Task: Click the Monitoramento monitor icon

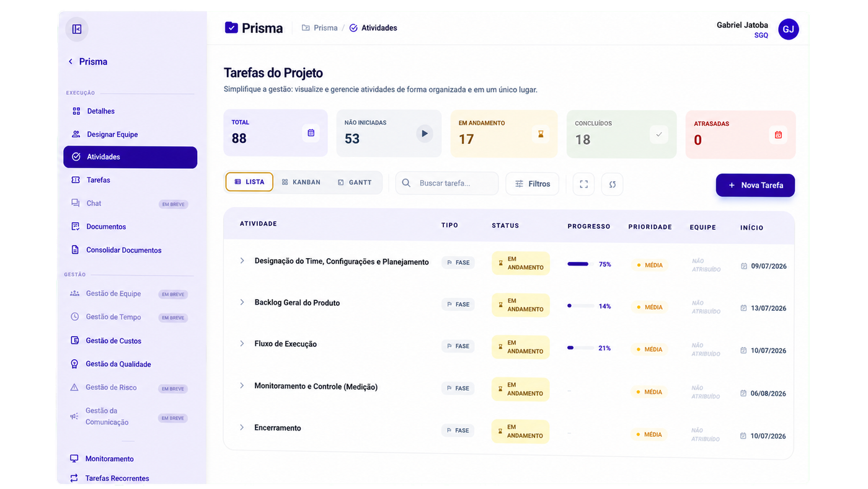Action: tap(74, 459)
